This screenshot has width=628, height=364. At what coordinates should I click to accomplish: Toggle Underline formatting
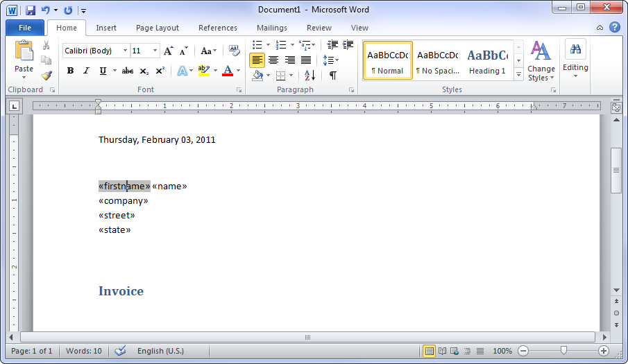(103, 71)
